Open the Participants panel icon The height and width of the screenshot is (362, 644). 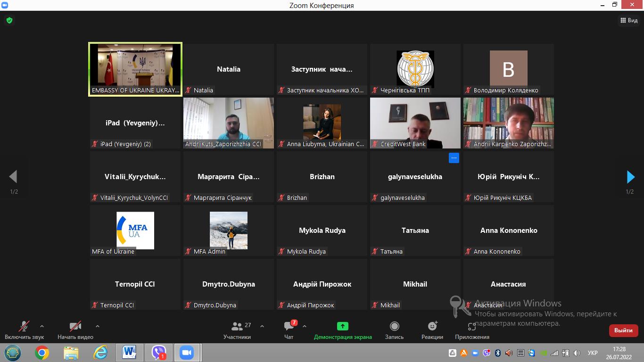pos(237,326)
